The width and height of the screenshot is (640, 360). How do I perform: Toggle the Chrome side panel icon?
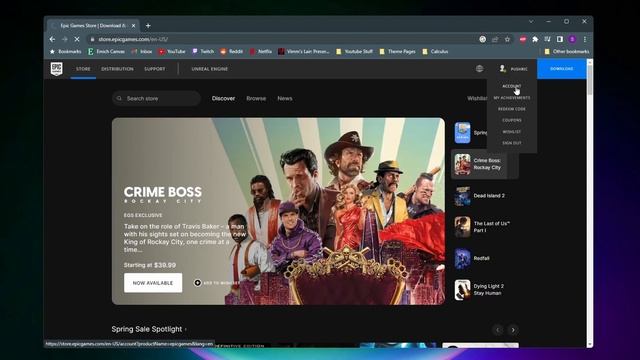[x=560, y=39]
